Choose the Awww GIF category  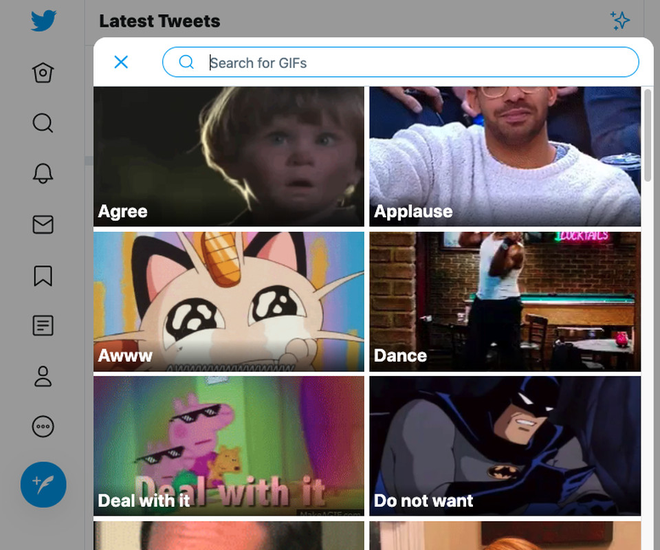(x=229, y=301)
